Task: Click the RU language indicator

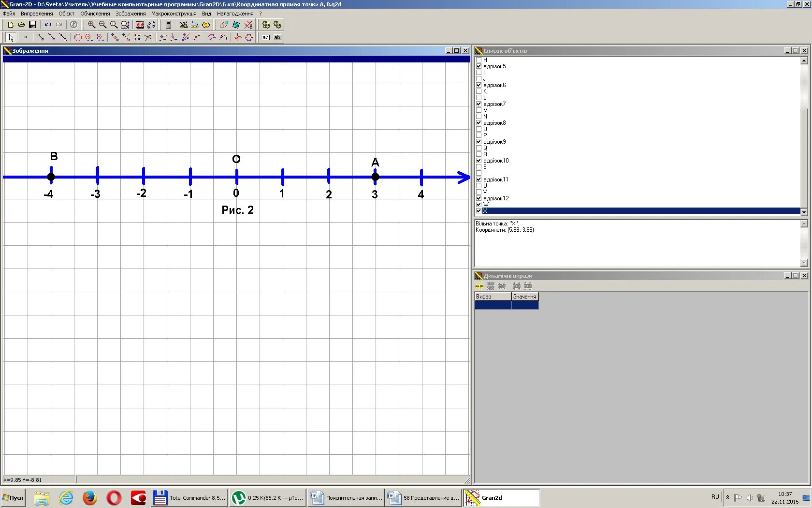Action: (x=715, y=497)
